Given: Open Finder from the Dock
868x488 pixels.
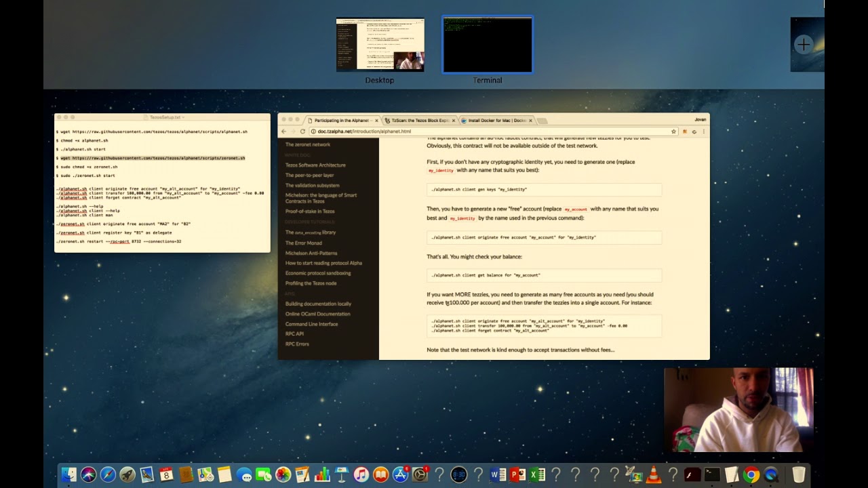Looking at the screenshot, I should (68, 475).
